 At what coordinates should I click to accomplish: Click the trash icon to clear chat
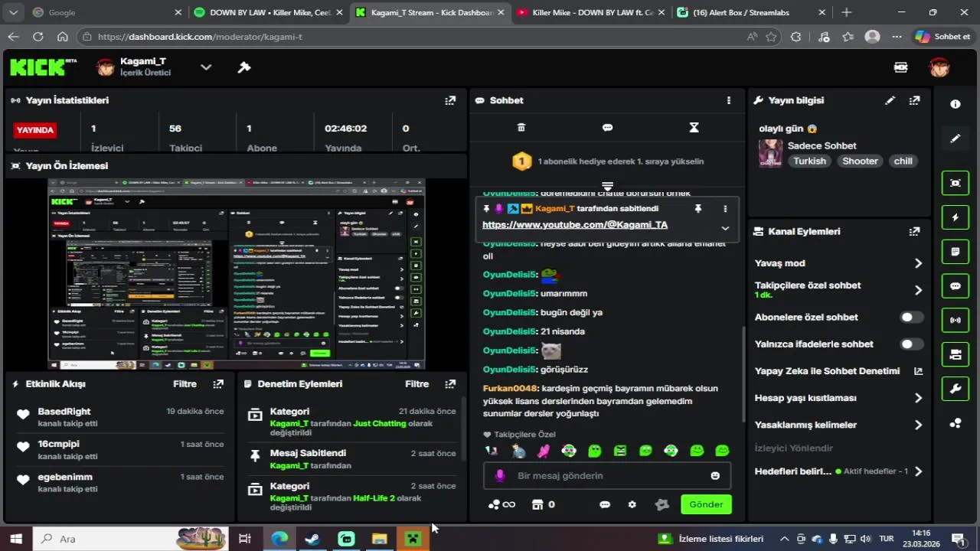521,128
